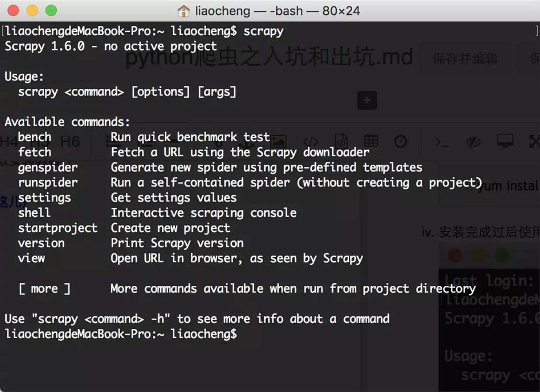Click the code file block icon
The width and height of the screenshot is (540, 392).
tap(341, 141)
